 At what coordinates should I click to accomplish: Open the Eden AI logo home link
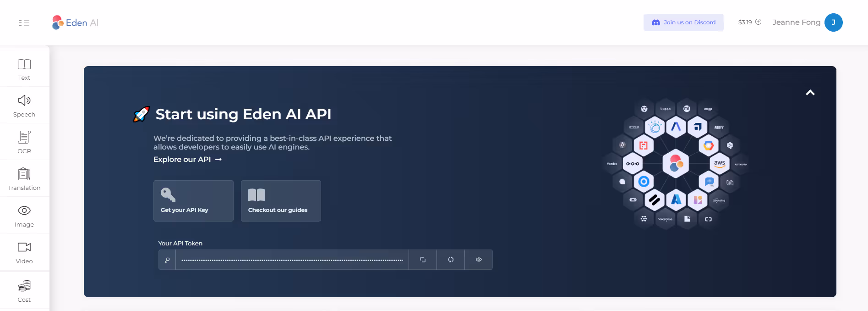click(x=75, y=22)
